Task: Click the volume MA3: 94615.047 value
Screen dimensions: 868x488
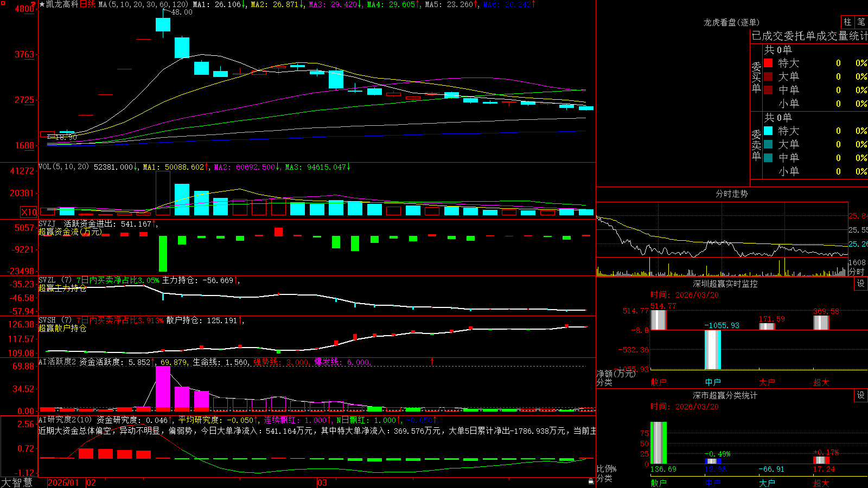Action: [x=318, y=167]
